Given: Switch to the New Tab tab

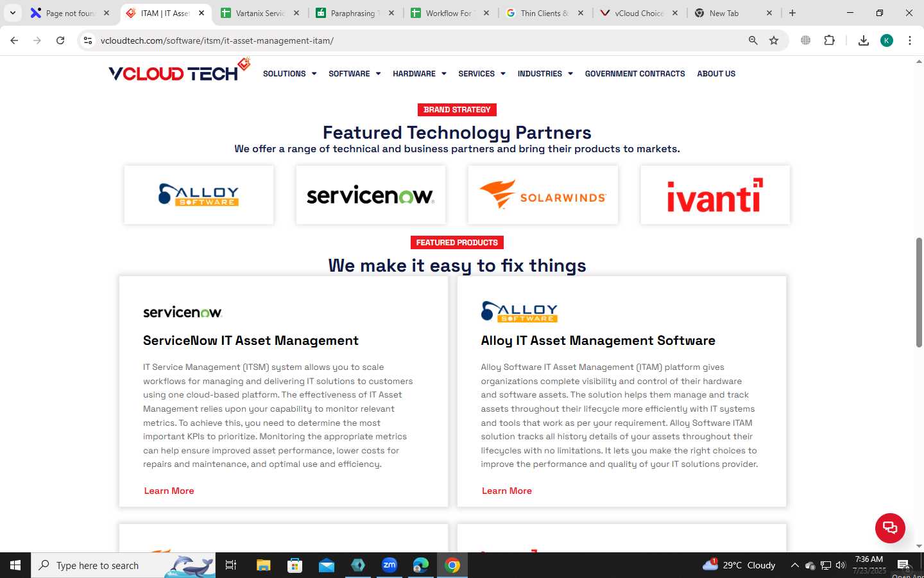Looking at the screenshot, I should click(x=733, y=13).
